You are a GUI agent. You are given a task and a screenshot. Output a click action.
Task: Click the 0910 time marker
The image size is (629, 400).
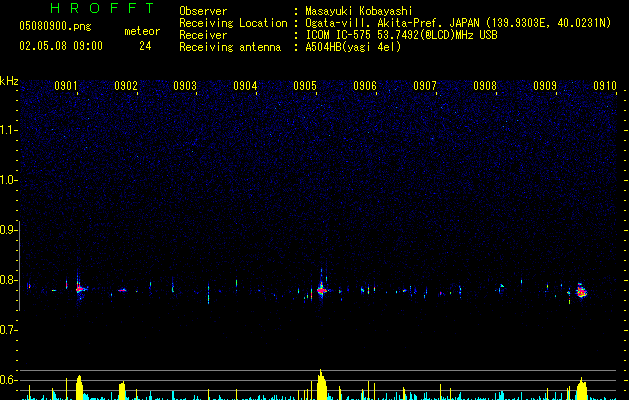[605, 86]
